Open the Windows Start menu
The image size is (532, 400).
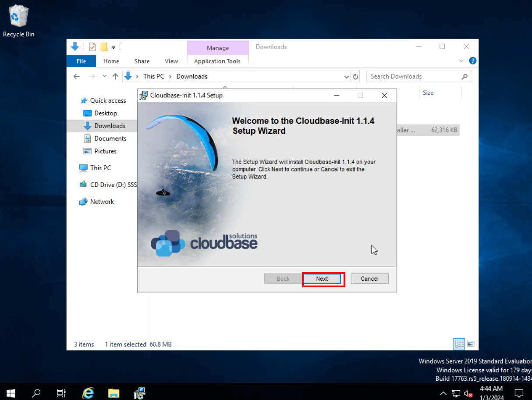[11, 393]
